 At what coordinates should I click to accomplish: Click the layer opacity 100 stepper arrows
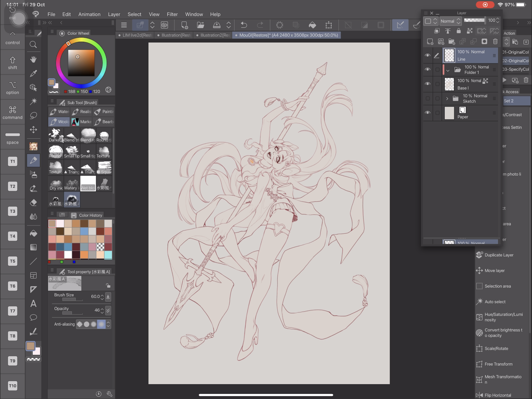498,21
